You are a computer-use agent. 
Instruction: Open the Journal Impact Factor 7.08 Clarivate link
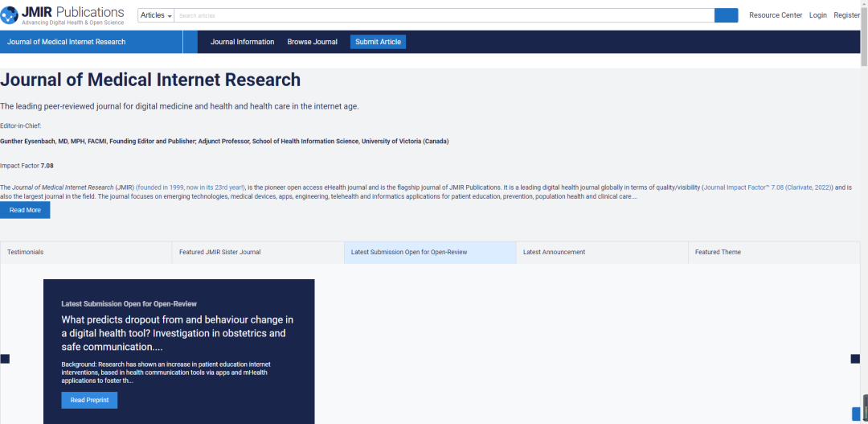click(x=768, y=188)
